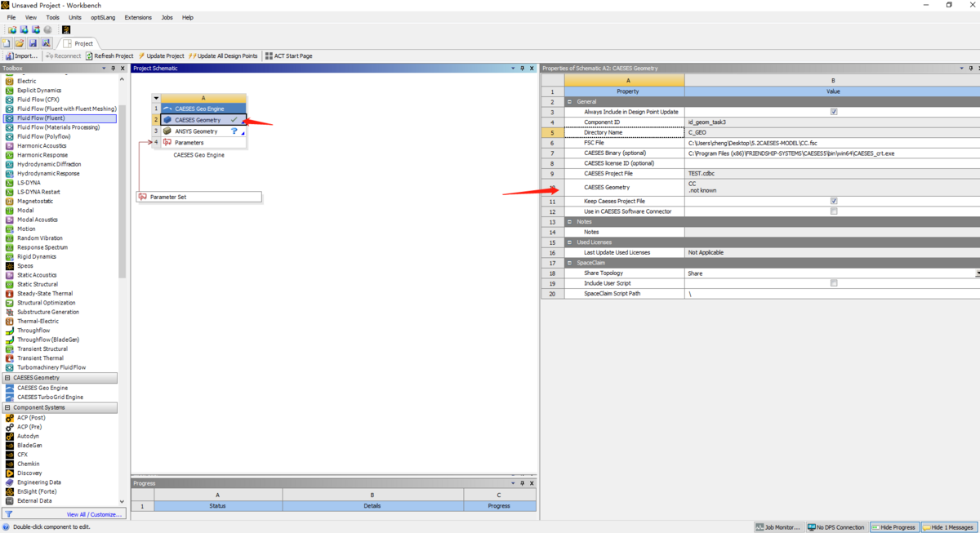Collapse the Used Licenses property group
This screenshot has height=533, width=980.
(x=570, y=242)
